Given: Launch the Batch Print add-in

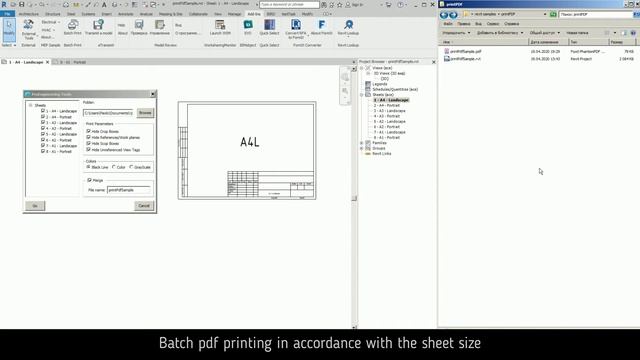Looking at the screenshot, I should tap(73, 27).
